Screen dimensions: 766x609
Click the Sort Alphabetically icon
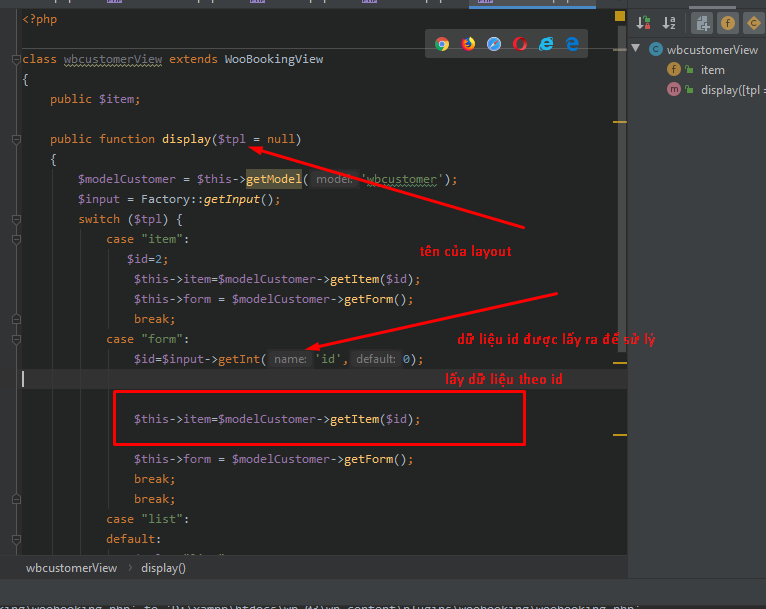pos(670,22)
